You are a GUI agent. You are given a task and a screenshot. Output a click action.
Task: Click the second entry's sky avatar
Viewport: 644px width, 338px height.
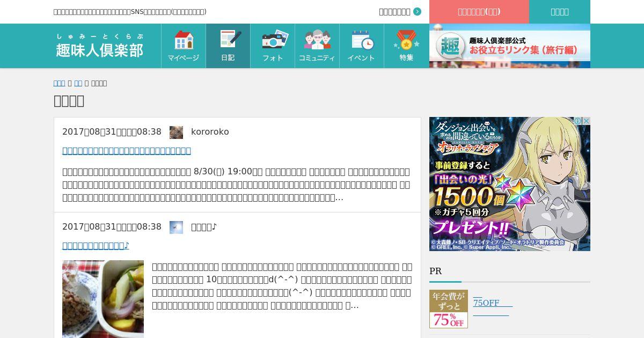click(x=176, y=227)
